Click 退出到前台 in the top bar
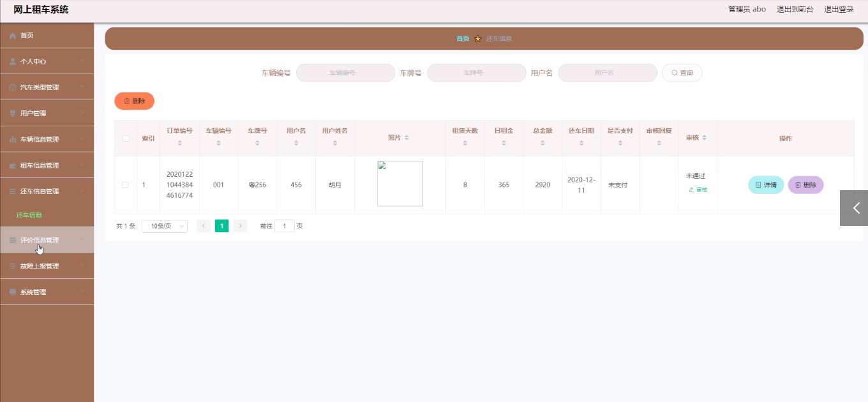The height and width of the screenshot is (402, 868). click(x=795, y=10)
